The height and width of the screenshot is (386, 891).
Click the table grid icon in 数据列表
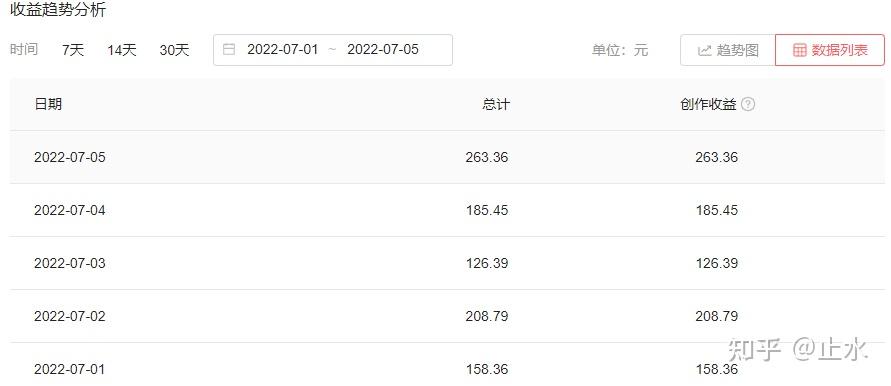[x=800, y=51]
